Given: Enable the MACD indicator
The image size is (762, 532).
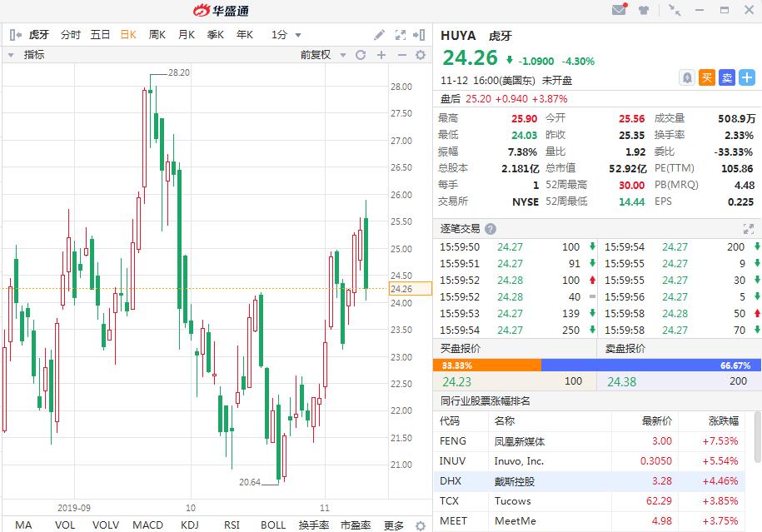Looking at the screenshot, I should [x=147, y=525].
